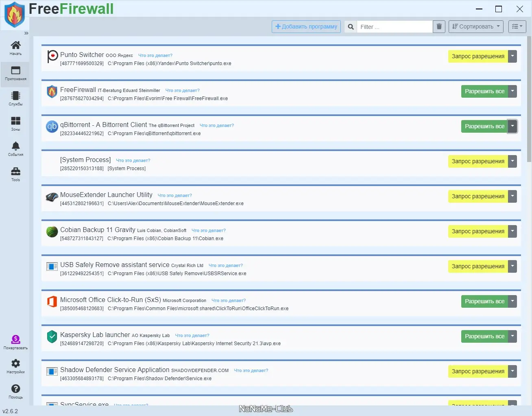Click the Microsoft Office app icon
The height and width of the screenshot is (416, 532).
(x=52, y=302)
